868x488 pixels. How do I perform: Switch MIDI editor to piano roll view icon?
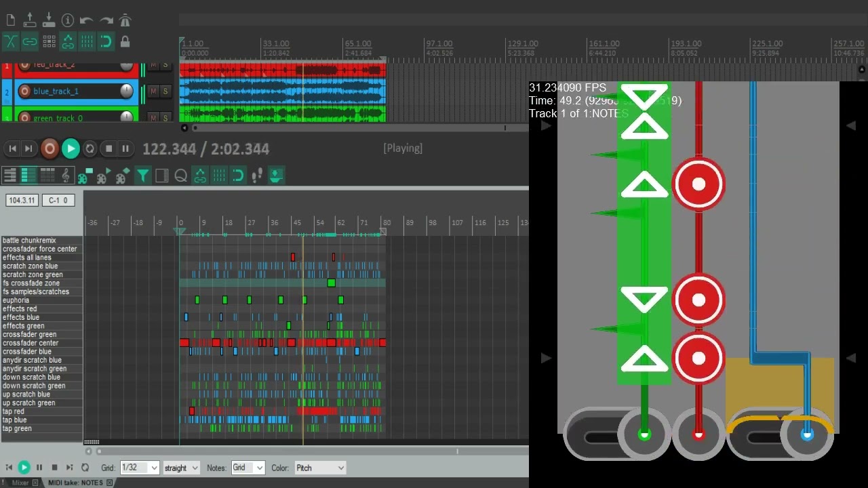click(9, 176)
